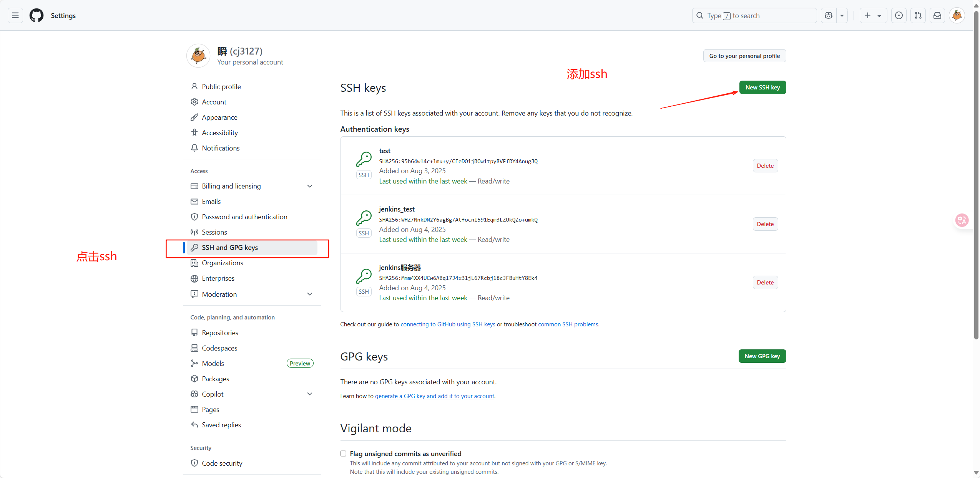The image size is (980, 478).
Task: Click the Appearance paintbrush icon
Action: [194, 117]
